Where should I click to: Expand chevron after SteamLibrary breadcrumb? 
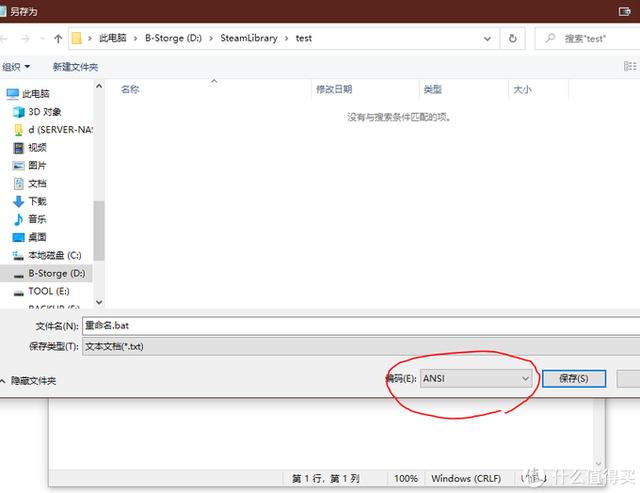point(287,38)
